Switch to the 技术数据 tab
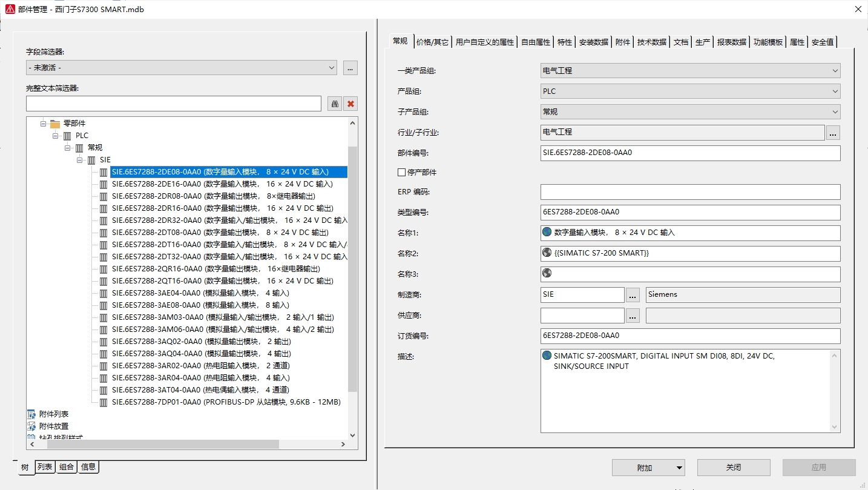 click(651, 42)
